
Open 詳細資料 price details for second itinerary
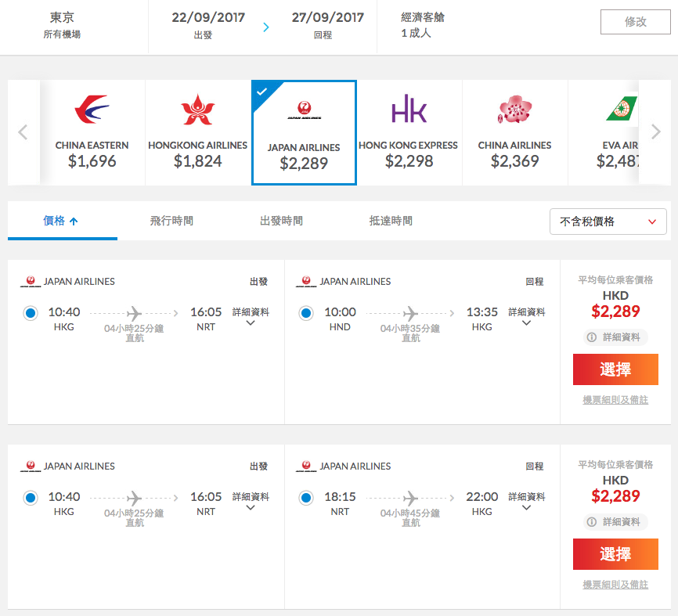[x=615, y=522]
